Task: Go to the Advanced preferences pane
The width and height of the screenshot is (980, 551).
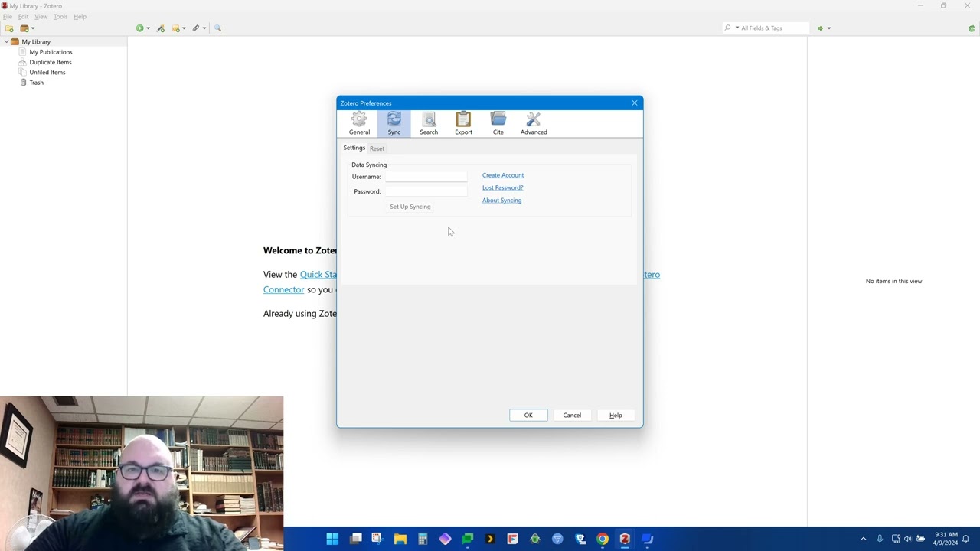Action: tap(534, 123)
